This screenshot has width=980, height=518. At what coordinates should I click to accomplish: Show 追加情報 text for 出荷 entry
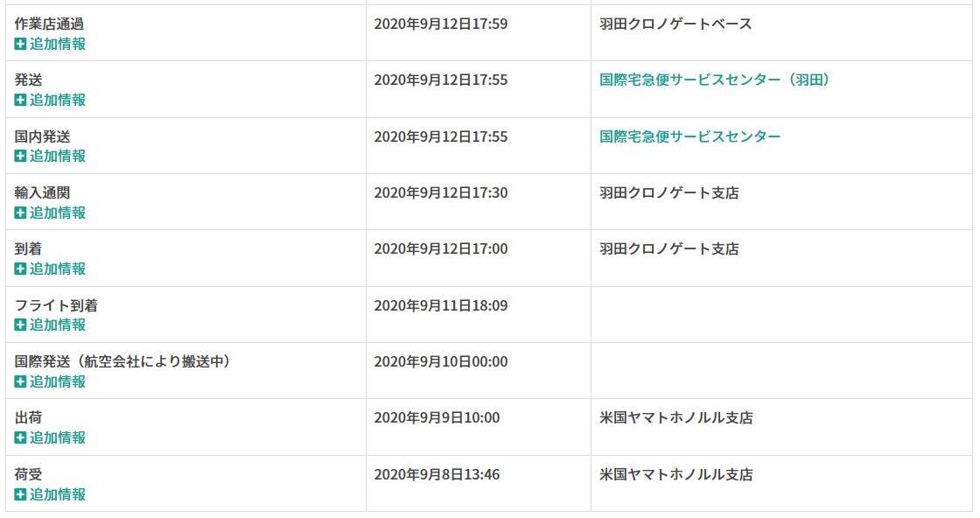coord(58,437)
